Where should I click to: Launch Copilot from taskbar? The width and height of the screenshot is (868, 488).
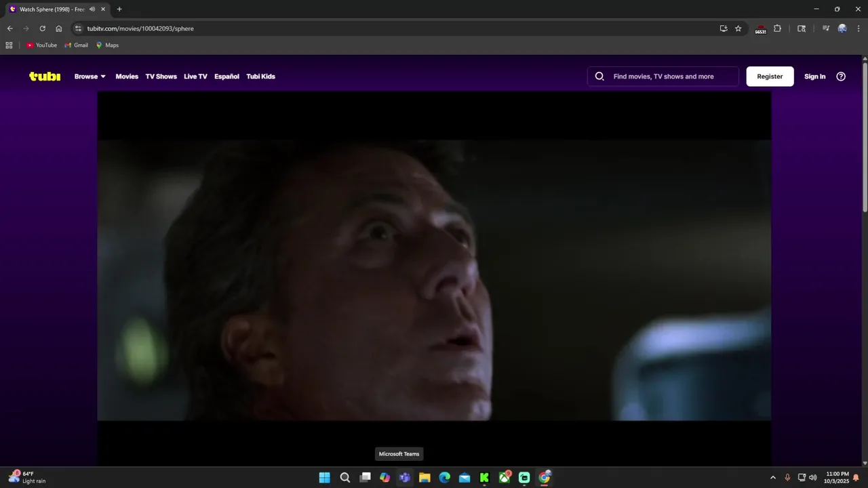[384, 478]
